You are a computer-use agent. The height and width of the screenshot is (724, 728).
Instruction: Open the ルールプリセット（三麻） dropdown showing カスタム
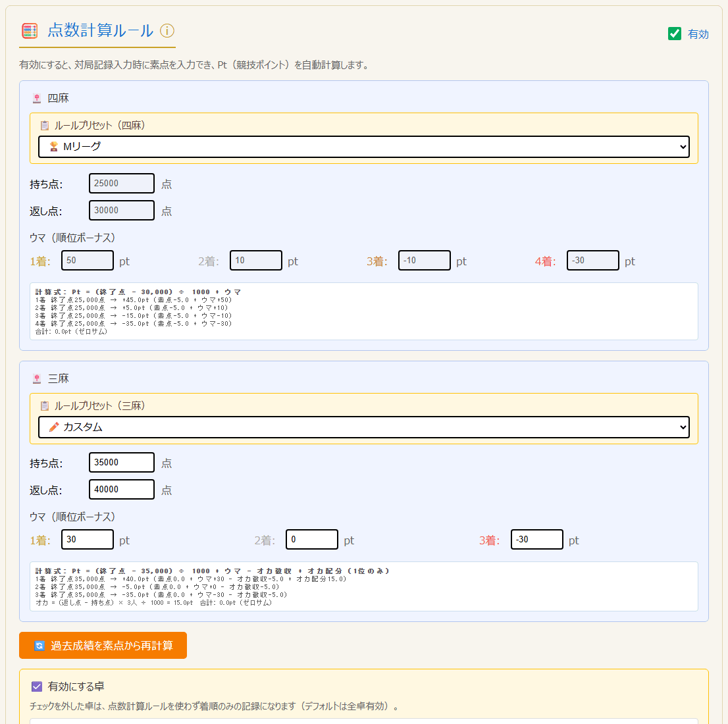[x=363, y=427]
